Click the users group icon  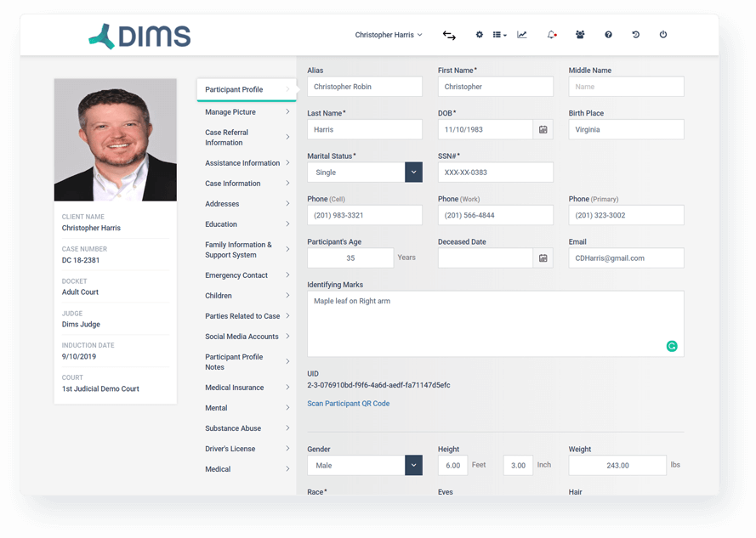[x=579, y=35]
